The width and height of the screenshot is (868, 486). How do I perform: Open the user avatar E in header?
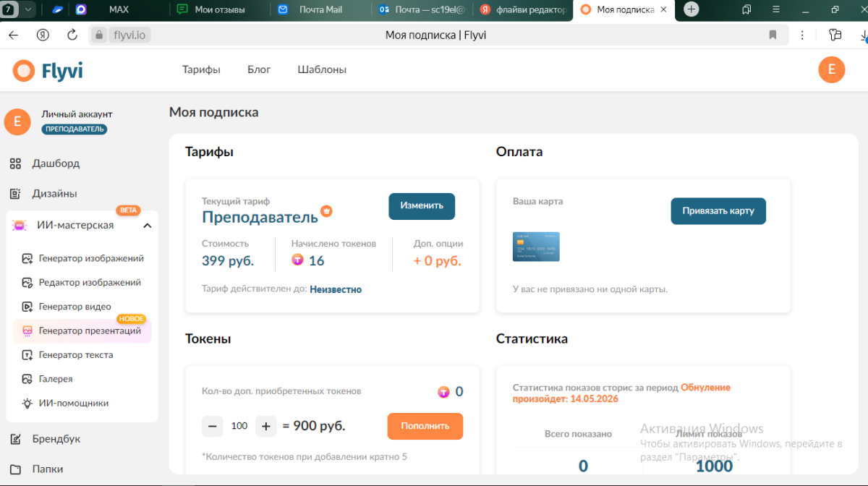pos(831,69)
